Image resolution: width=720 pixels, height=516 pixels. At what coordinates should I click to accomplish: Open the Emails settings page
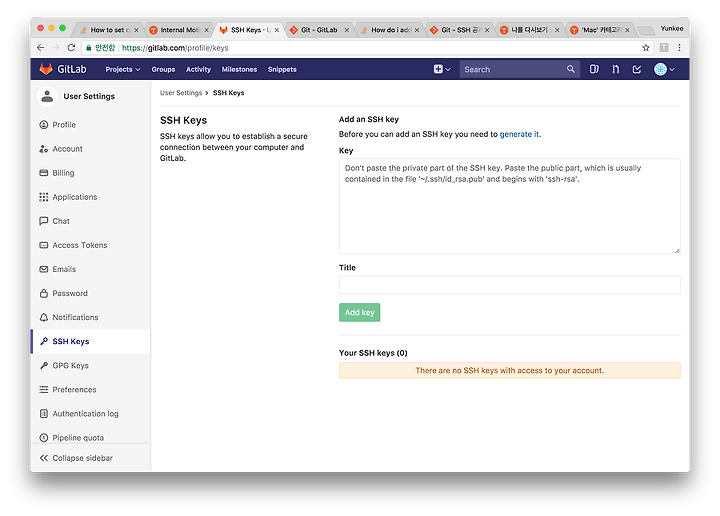click(x=64, y=269)
